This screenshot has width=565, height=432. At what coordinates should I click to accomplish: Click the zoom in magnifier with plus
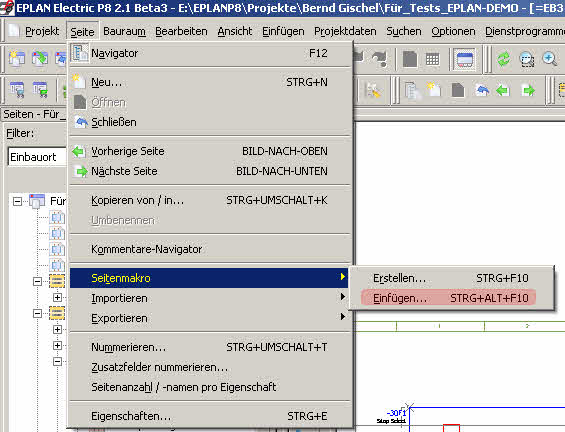point(550,59)
